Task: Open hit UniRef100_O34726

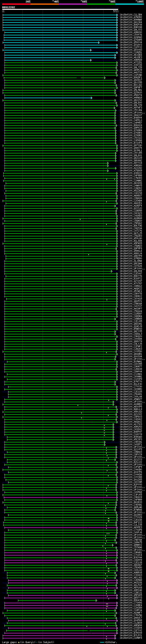Action: [x=131, y=65]
